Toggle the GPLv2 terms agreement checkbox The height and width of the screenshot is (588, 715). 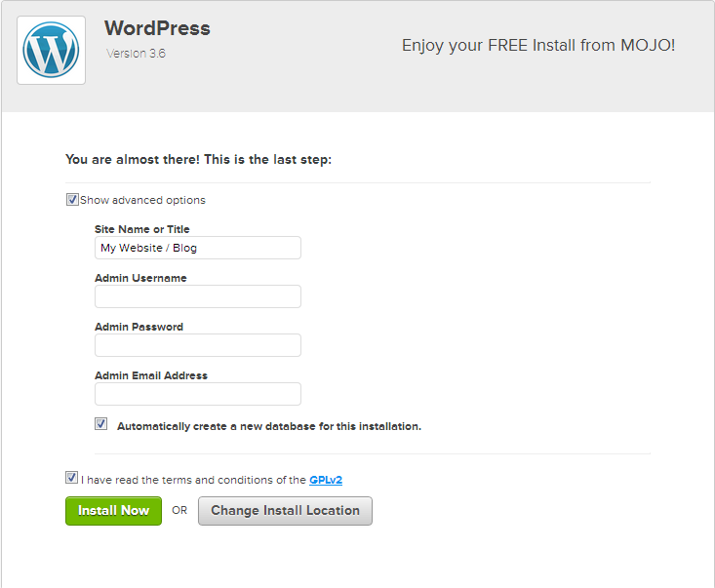pyautogui.click(x=71, y=477)
